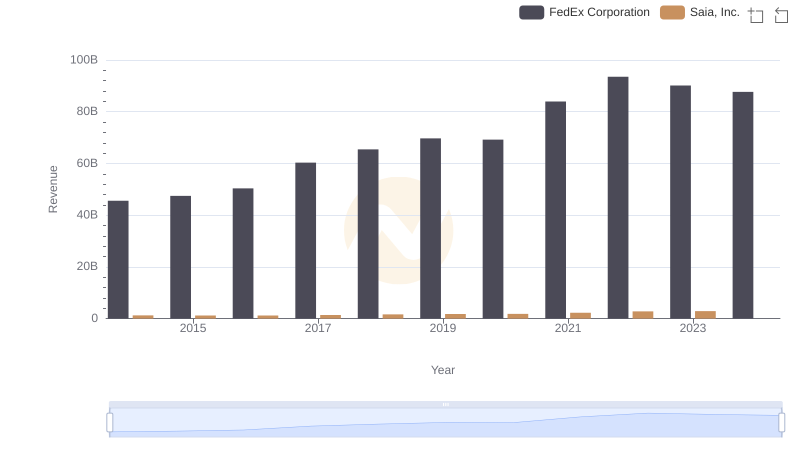Click the 0 y-axis label
The image size is (800, 461).
[x=94, y=318]
